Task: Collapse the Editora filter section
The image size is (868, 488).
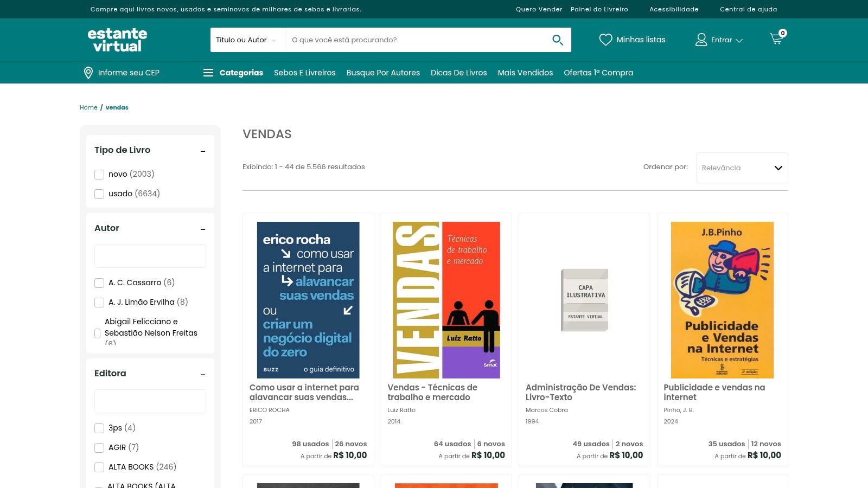Action: tap(203, 375)
